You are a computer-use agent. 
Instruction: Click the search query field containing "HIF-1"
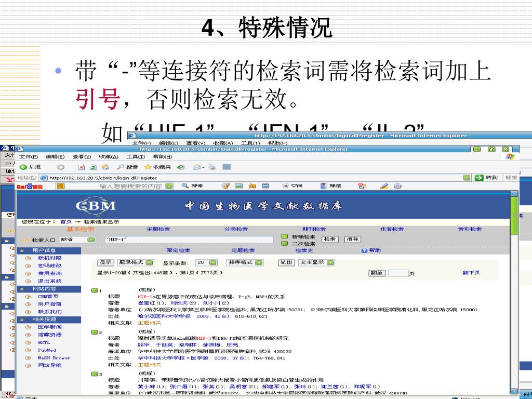tap(189, 240)
